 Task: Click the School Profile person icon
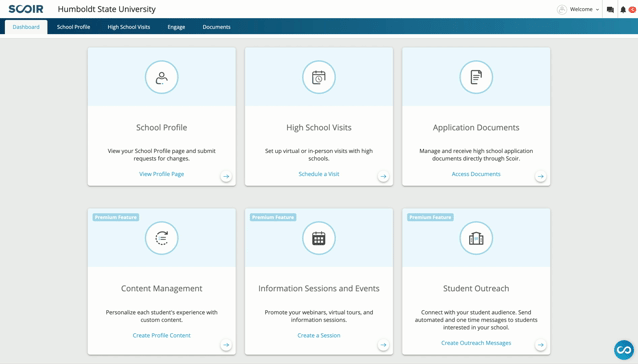pos(162,77)
